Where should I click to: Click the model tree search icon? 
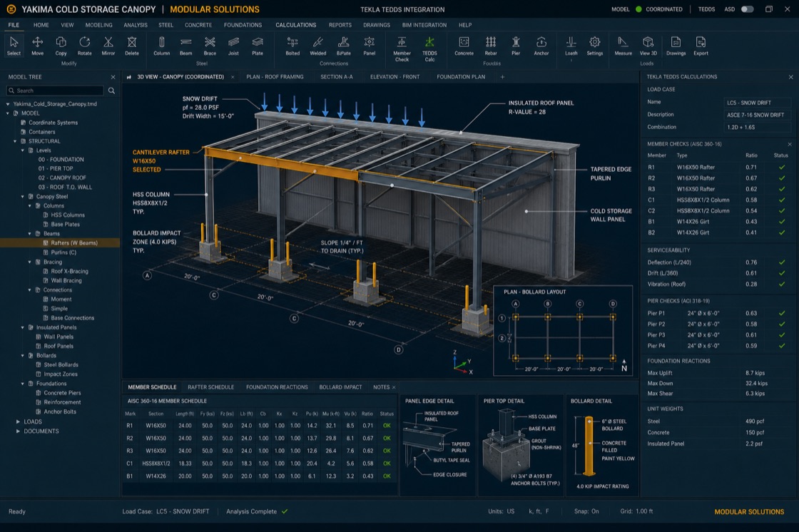click(111, 91)
